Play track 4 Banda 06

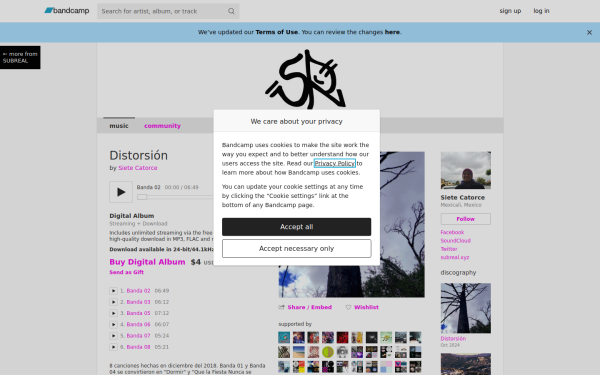pyautogui.click(x=113, y=324)
